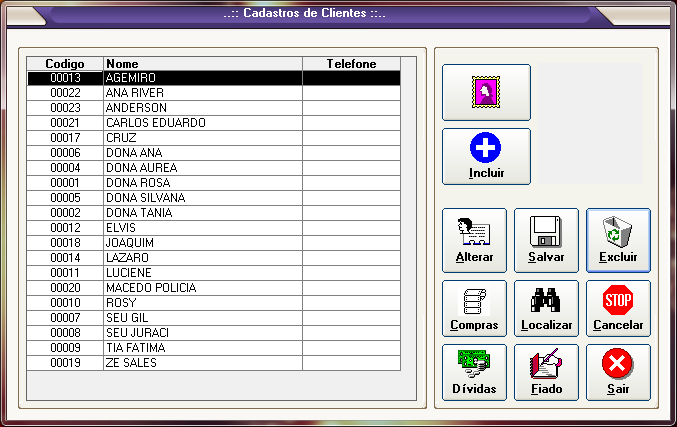The image size is (677, 427).
Task: Select client DONA ANA
Action: (x=214, y=153)
